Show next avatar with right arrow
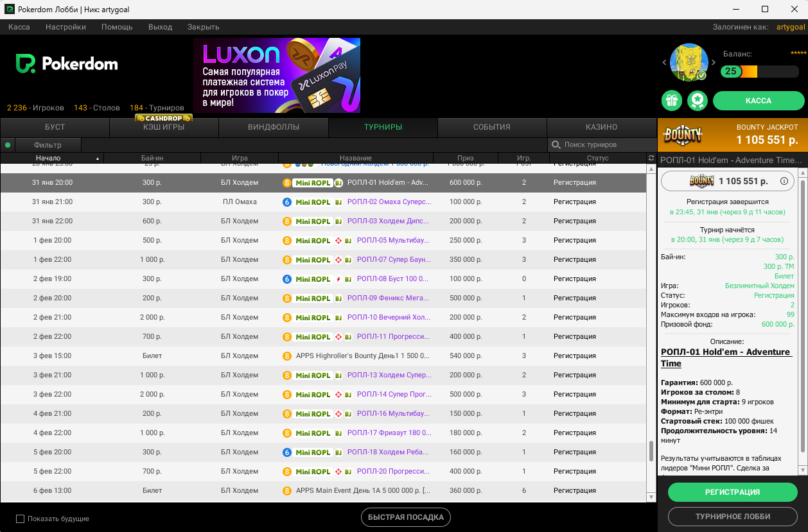The height and width of the screenshot is (532, 808). tap(713, 62)
